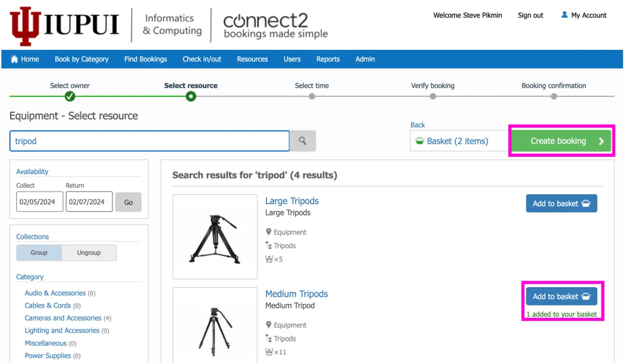624x364 pixels.
Task: Filter by Cameras and Accessories category
Action: tap(63, 318)
